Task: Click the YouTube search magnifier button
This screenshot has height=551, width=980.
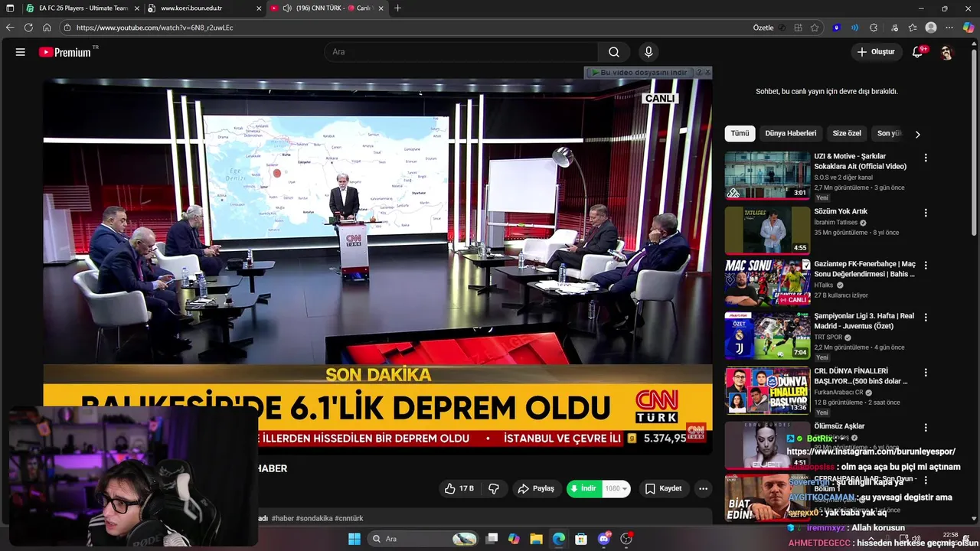Action: 614,52
